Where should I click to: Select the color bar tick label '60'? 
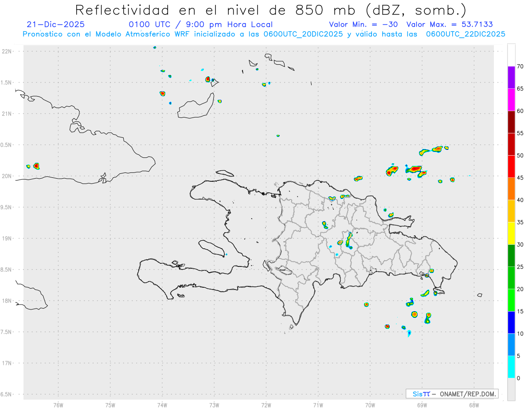click(x=520, y=111)
